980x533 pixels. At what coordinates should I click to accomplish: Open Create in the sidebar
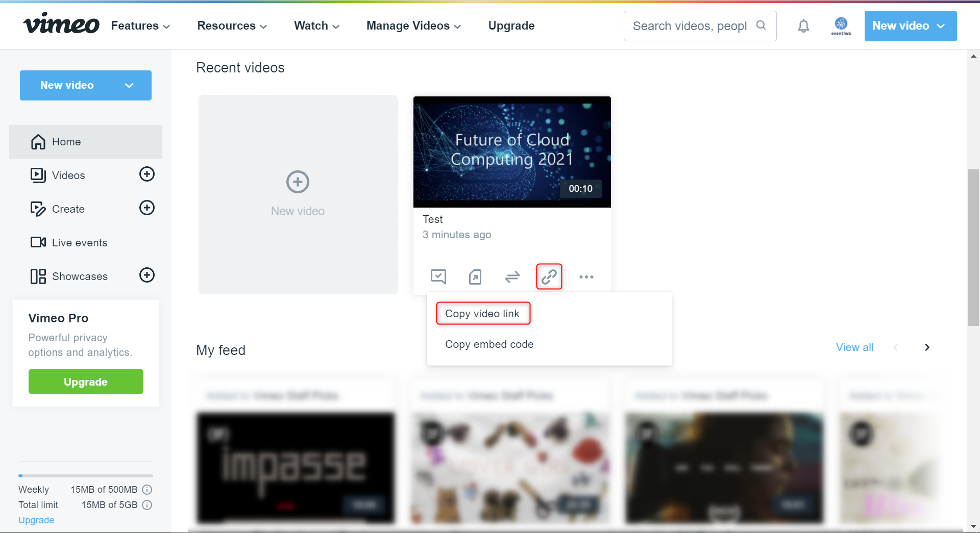coord(68,209)
